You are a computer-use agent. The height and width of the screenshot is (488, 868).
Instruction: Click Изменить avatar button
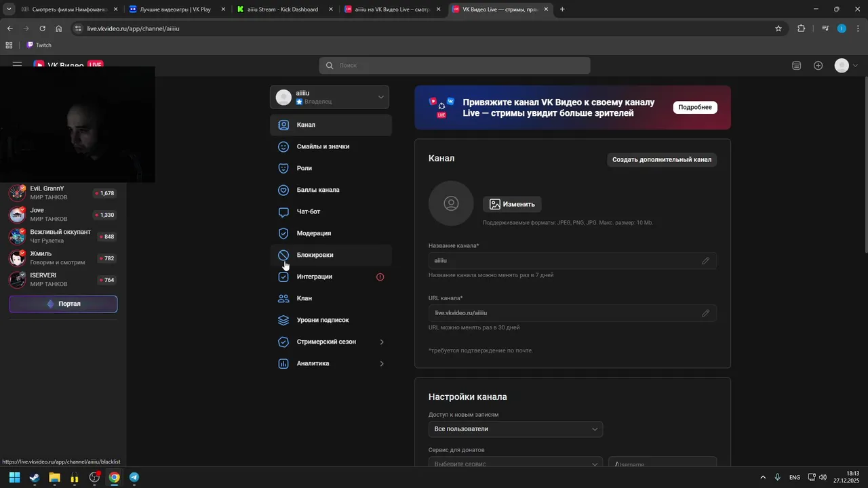[x=512, y=204]
